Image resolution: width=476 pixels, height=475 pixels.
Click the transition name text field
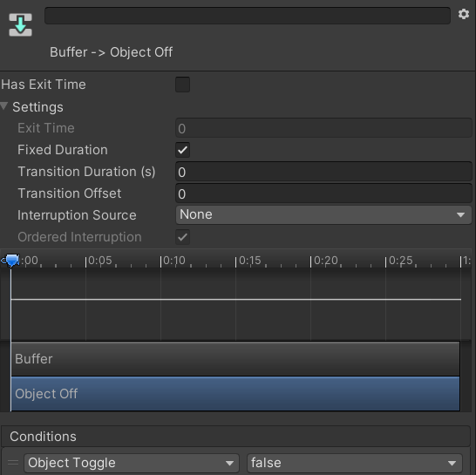(x=248, y=16)
